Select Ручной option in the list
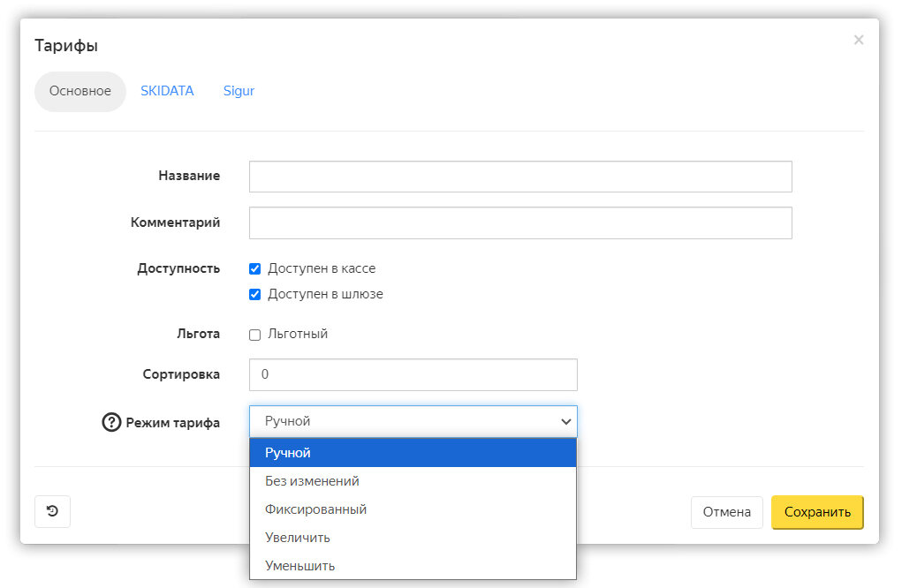This screenshot has height=588, width=902. point(413,453)
